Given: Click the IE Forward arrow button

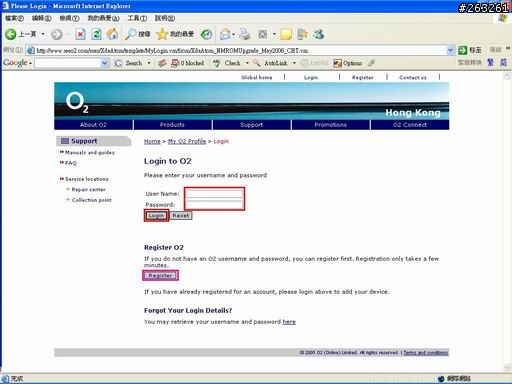Looking at the screenshot, I should tap(57, 34).
